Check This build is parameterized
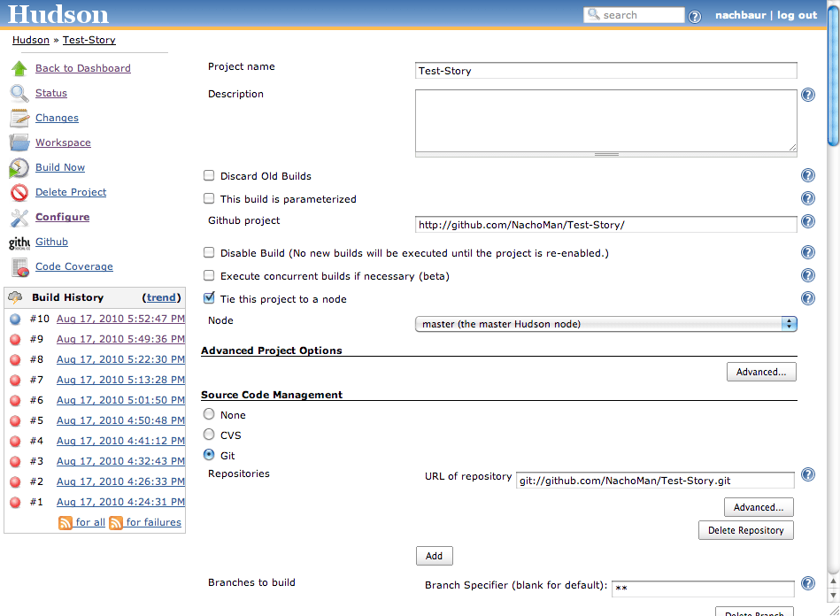 point(209,199)
